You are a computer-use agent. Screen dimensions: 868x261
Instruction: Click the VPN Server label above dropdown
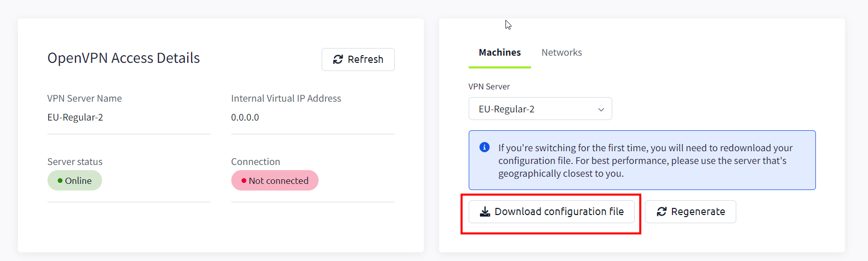pos(489,87)
